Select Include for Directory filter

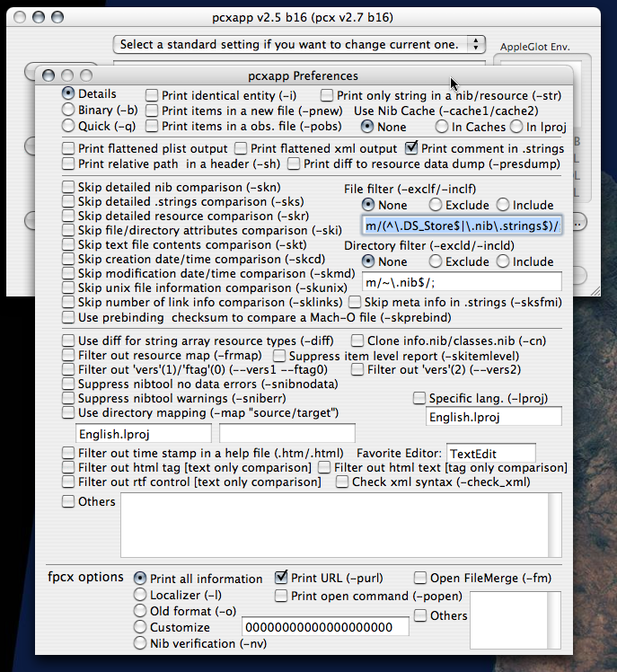(502, 261)
